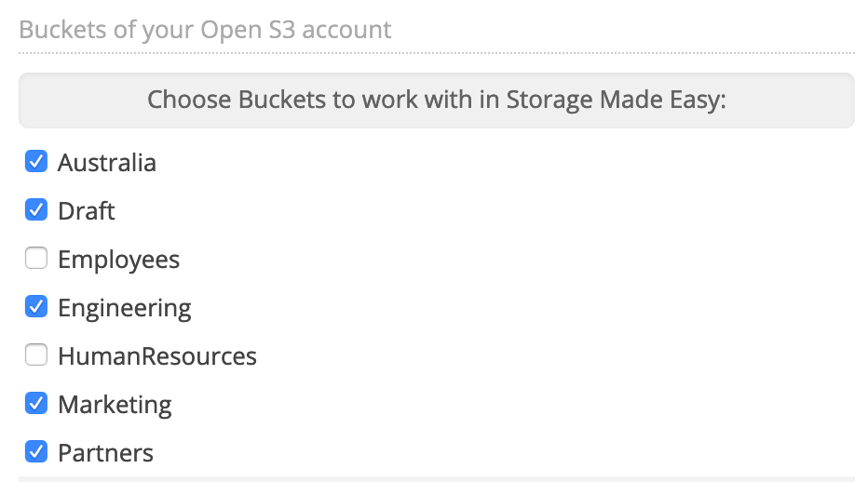Click 'Storage Made Easy' in the header bar
Viewport: 868px width, 482px height.
point(615,100)
